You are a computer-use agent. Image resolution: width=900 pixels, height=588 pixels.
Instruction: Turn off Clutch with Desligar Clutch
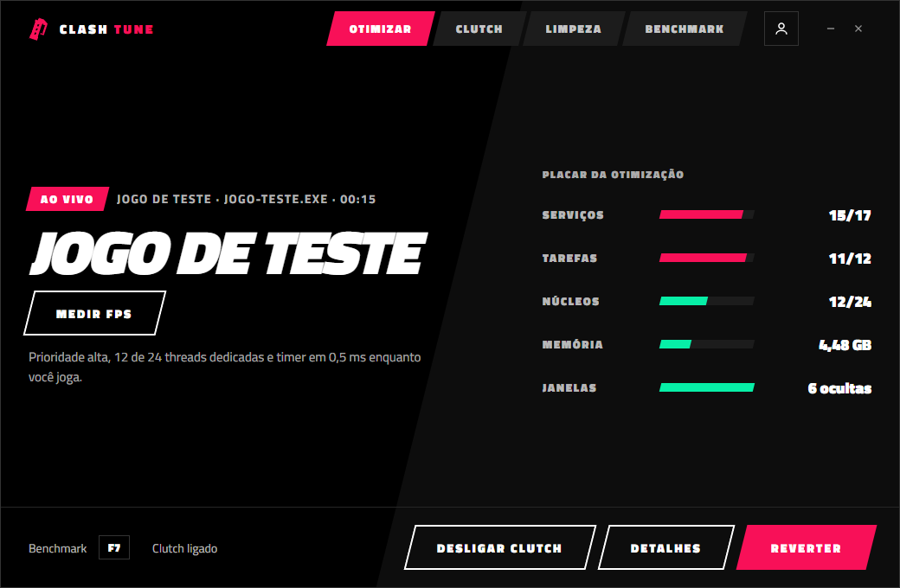(x=500, y=548)
